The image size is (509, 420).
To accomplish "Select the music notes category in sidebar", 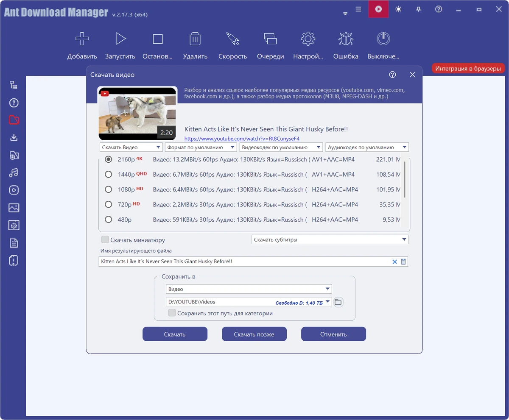I will click(14, 172).
